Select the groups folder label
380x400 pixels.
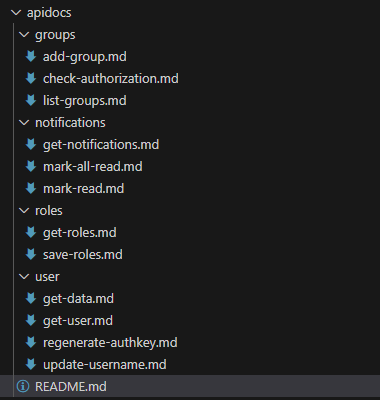pyautogui.click(x=55, y=35)
